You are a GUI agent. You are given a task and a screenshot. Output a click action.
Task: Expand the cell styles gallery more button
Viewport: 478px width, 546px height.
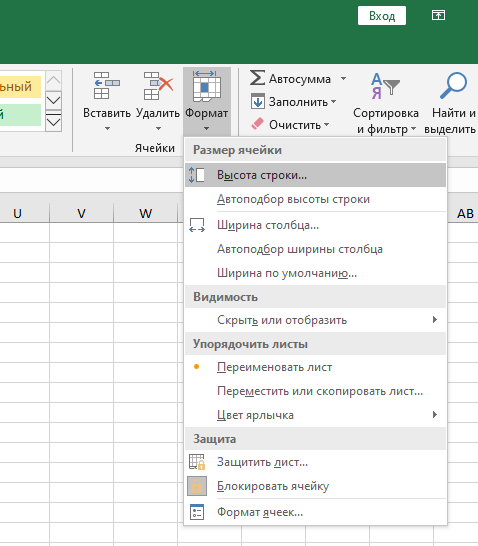(x=54, y=120)
